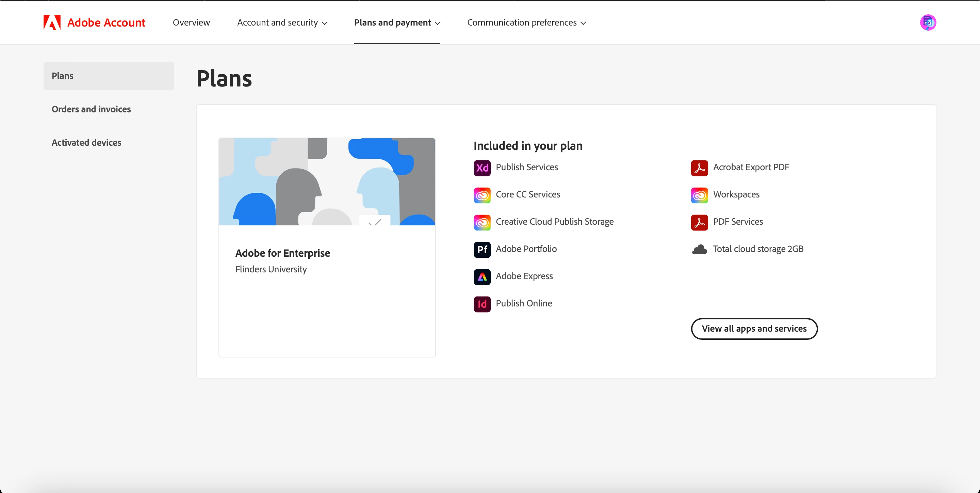The image size is (980, 493).
Task: Click the Adobe logo icon
Action: point(52,22)
